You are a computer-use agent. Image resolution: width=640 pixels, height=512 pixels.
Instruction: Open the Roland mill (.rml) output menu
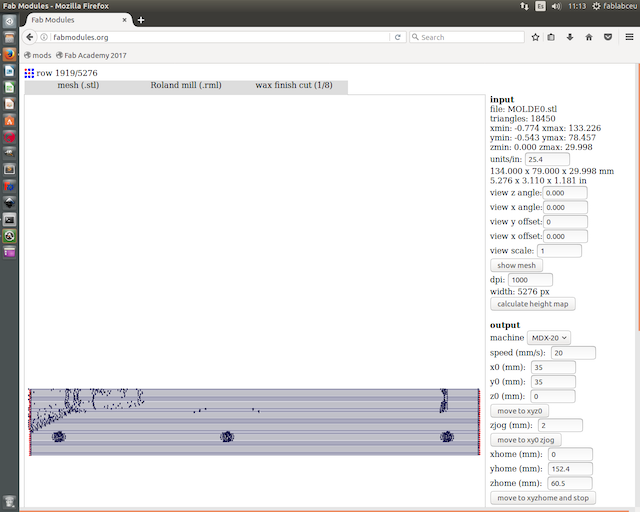point(186,85)
